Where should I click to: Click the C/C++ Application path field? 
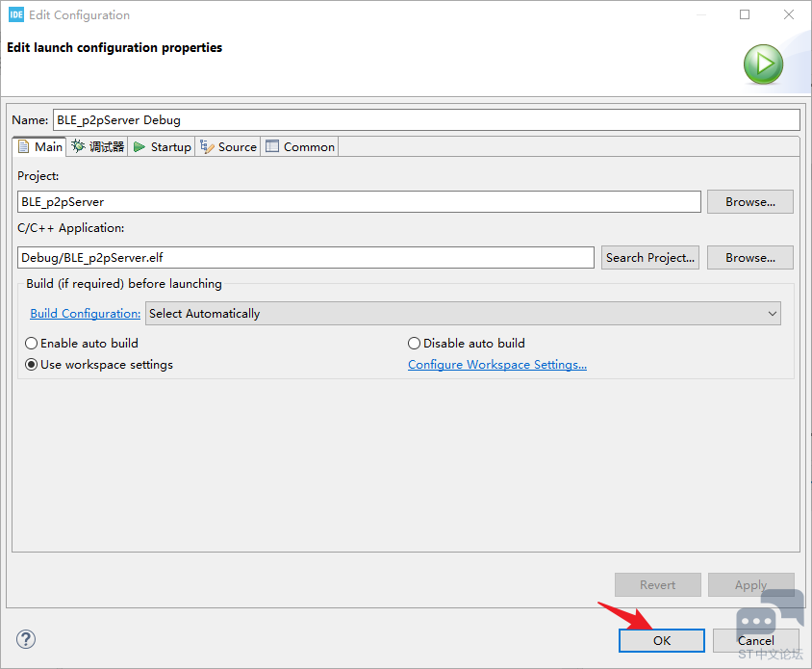pyautogui.click(x=306, y=258)
